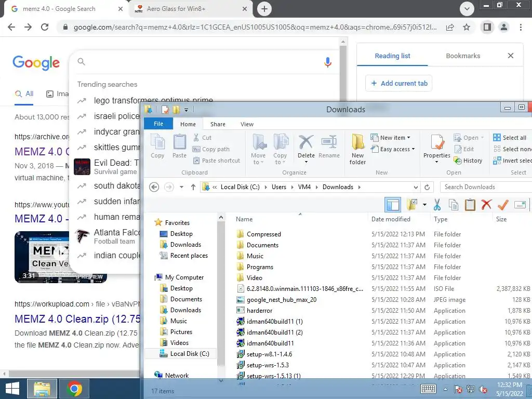The height and width of the screenshot is (399, 532).
Task: Click Copy path in the ribbon
Action: point(211,149)
